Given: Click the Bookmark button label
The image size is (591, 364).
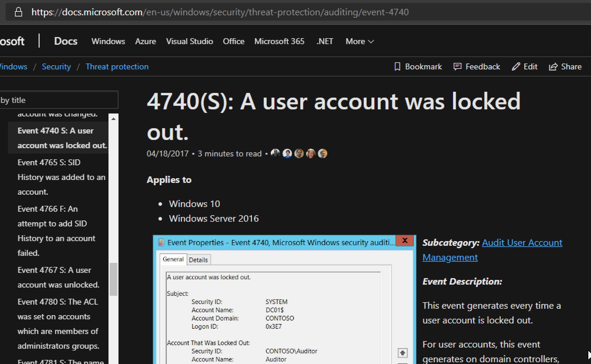Looking at the screenshot, I should click(423, 67).
